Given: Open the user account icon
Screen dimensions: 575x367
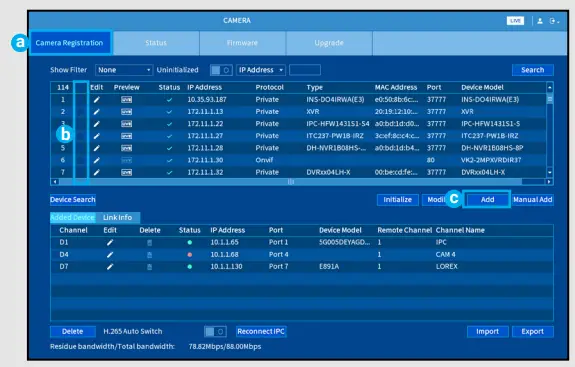Looking at the screenshot, I should [540, 21].
